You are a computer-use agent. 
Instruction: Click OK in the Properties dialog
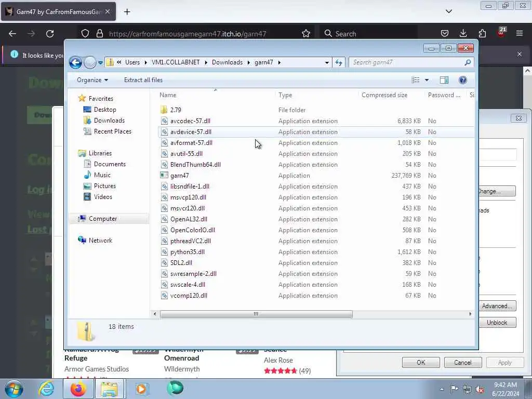[x=421, y=363]
